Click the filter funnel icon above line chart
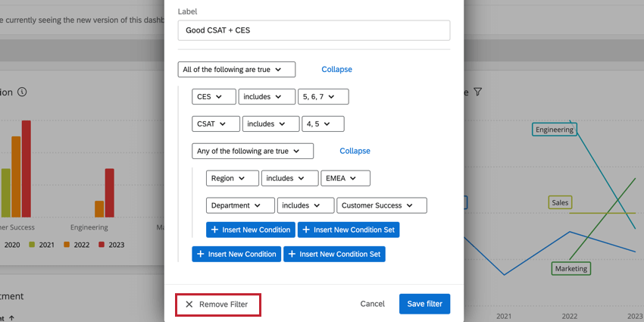Image resolution: width=644 pixels, height=322 pixels. (477, 92)
